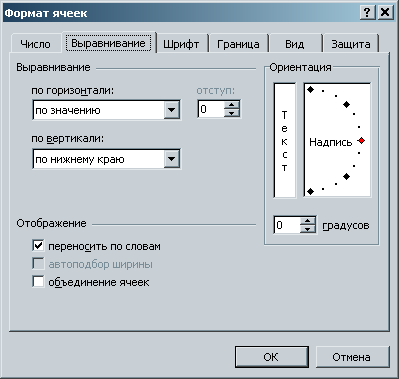Click the red diamond orientation marker
This screenshot has height=379, width=399.
pos(361,141)
